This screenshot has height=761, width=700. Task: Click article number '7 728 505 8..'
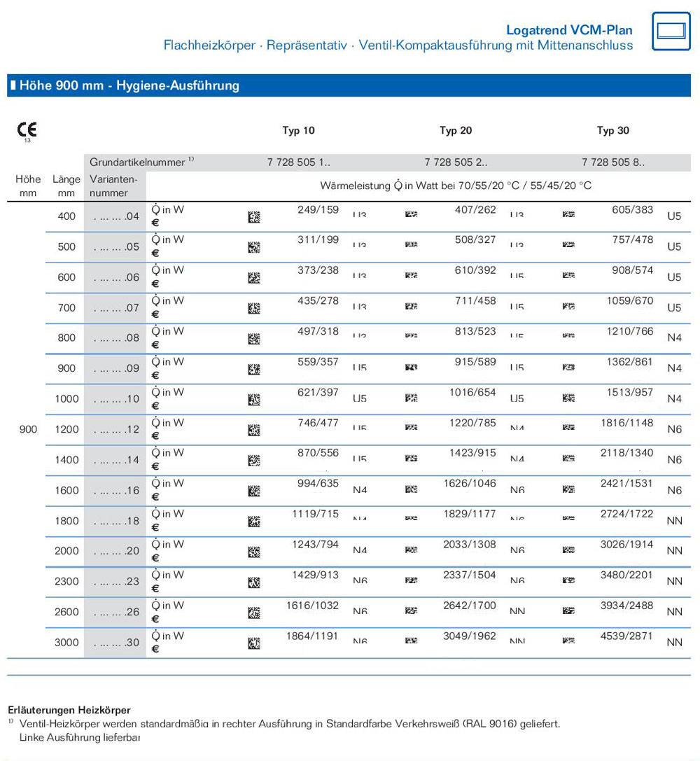[613, 162]
